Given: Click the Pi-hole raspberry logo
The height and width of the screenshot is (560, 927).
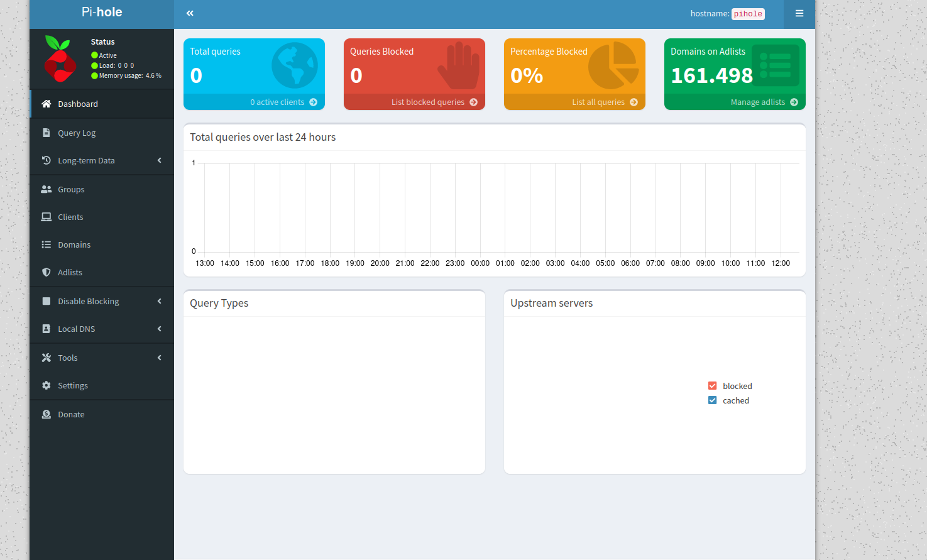Looking at the screenshot, I should tap(60, 59).
